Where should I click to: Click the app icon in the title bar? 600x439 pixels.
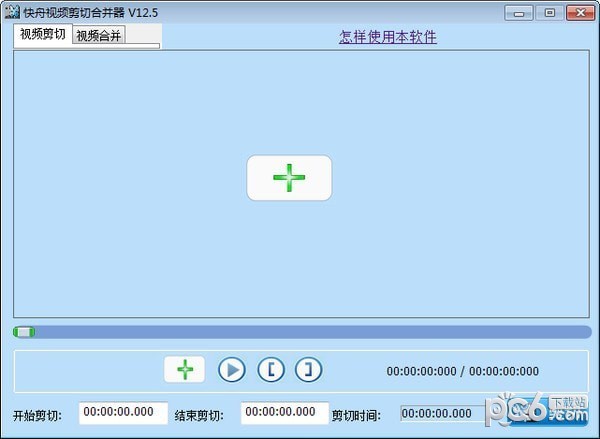12,12
